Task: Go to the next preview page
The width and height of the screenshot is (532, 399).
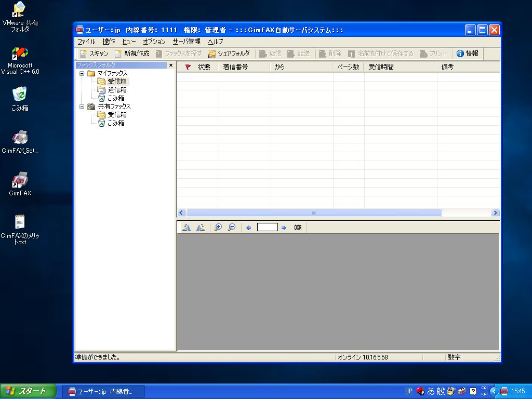Action: [x=284, y=228]
